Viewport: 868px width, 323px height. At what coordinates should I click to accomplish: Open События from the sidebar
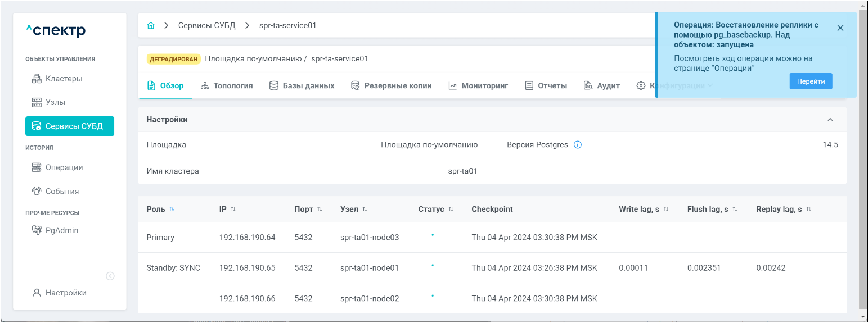click(62, 191)
